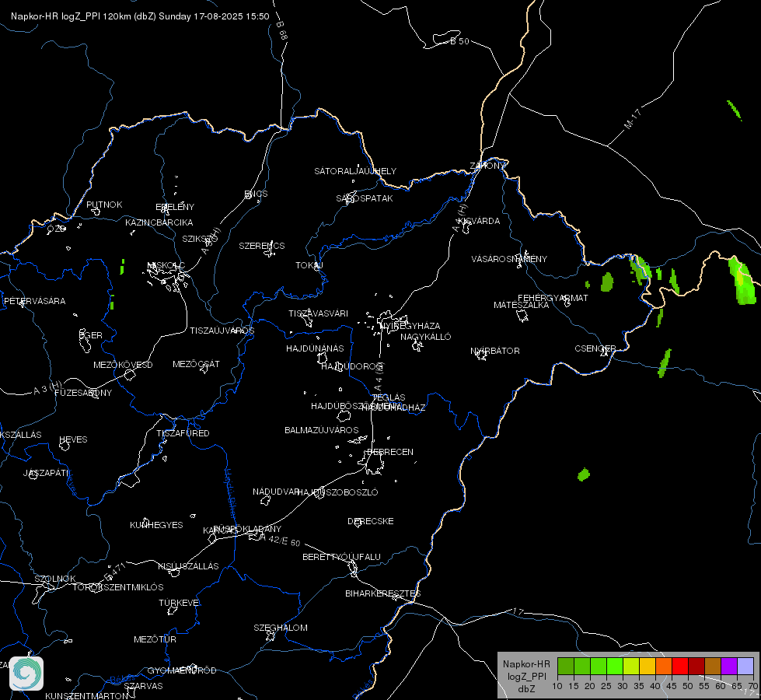Viewport: 761px width, 700px height.
Task: Select the brown 55–60 dBZ legend swatch
Action: (713, 666)
